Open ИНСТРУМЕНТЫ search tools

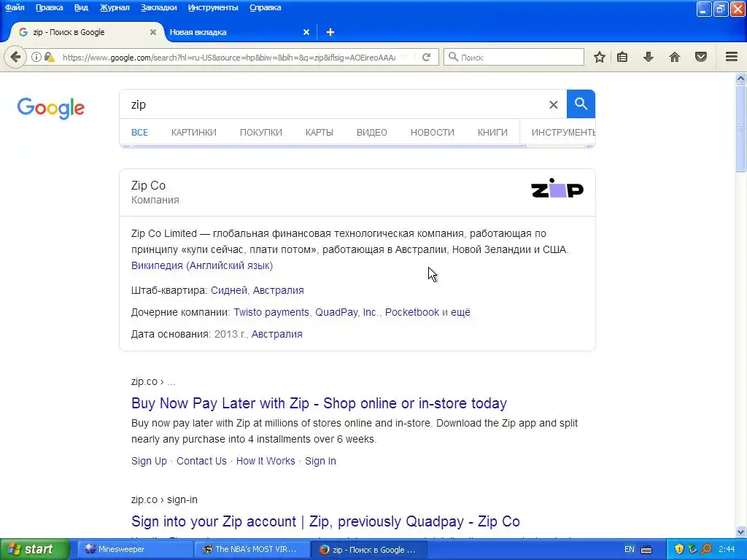click(x=563, y=133)
